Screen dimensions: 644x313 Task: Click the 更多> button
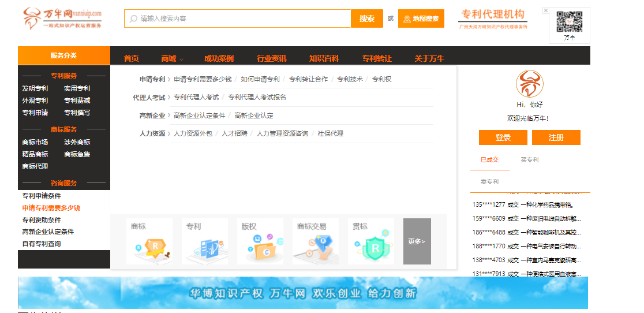coord(417,241)
